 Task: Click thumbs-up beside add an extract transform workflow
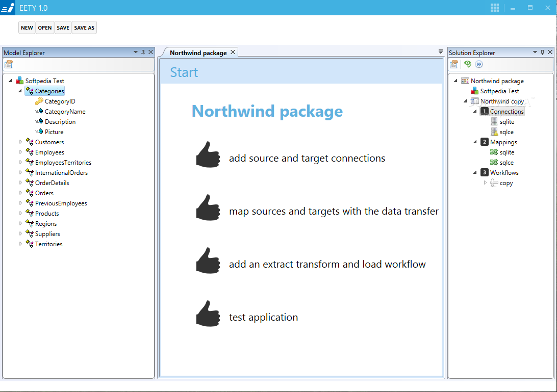208,260
